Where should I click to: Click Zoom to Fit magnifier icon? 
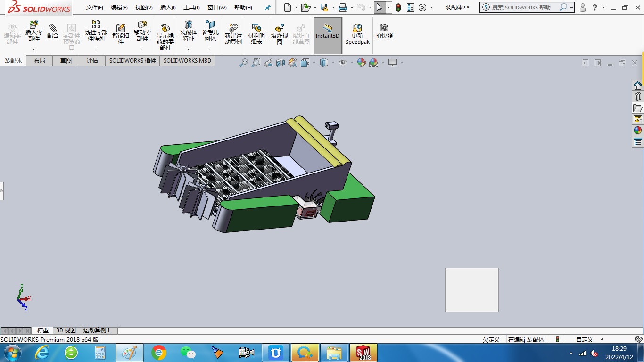[x=244, y=63]
